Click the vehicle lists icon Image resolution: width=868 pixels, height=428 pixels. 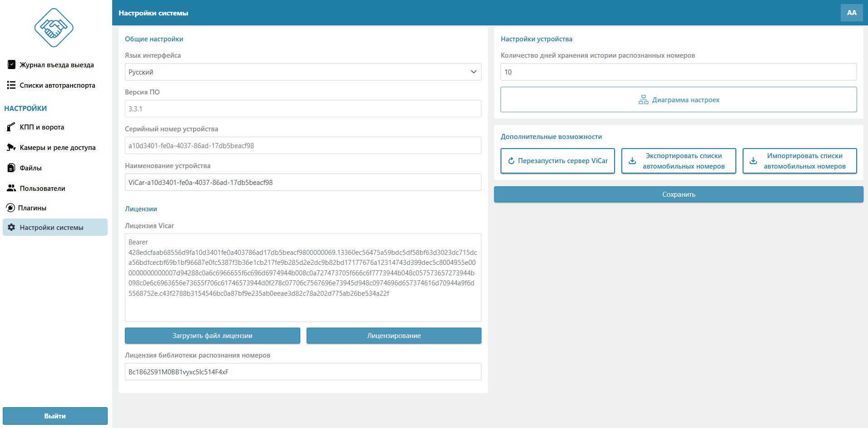tap(11, 85)
